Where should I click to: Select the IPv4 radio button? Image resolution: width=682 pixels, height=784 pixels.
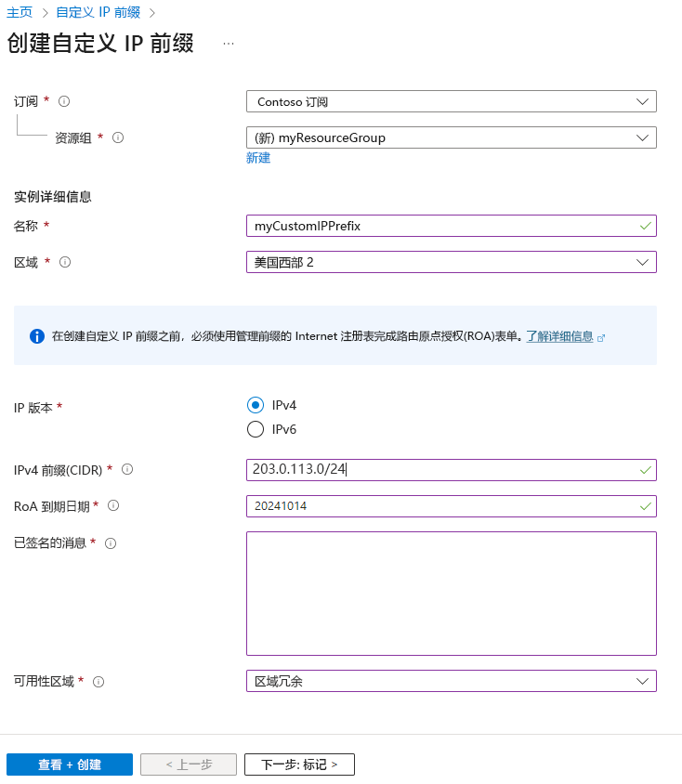[x=255, y=405]
